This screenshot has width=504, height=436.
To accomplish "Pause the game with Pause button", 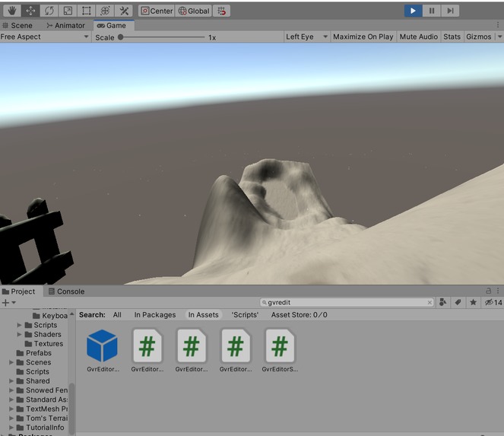I will [432, 11].
